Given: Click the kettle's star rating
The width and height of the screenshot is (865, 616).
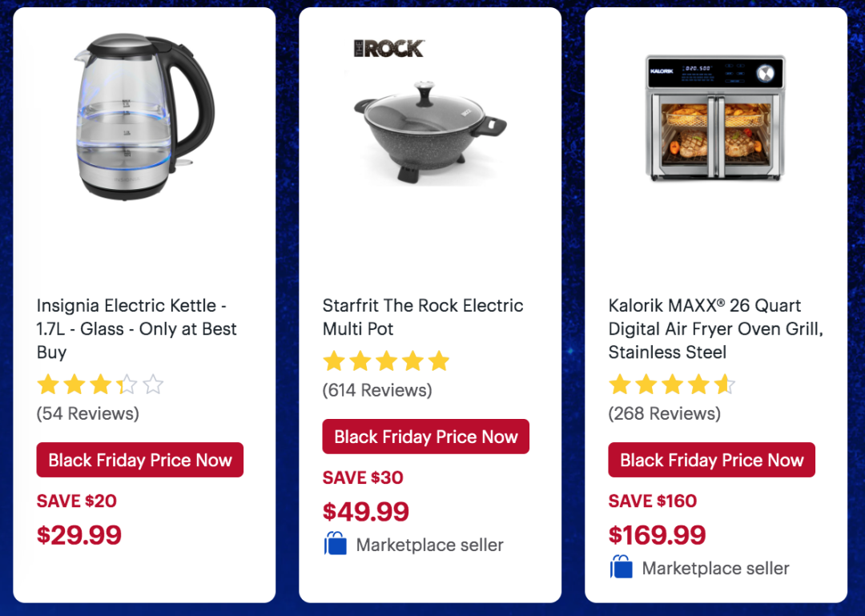Looking at the screenshot, I should tap(100, 385).
